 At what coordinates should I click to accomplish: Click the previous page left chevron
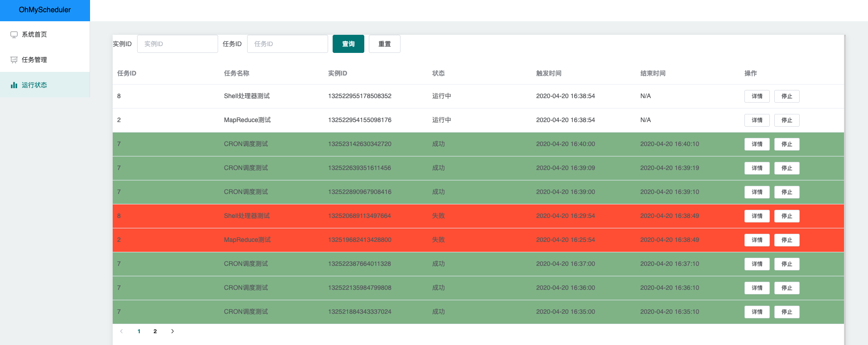[x=121, y=331]
